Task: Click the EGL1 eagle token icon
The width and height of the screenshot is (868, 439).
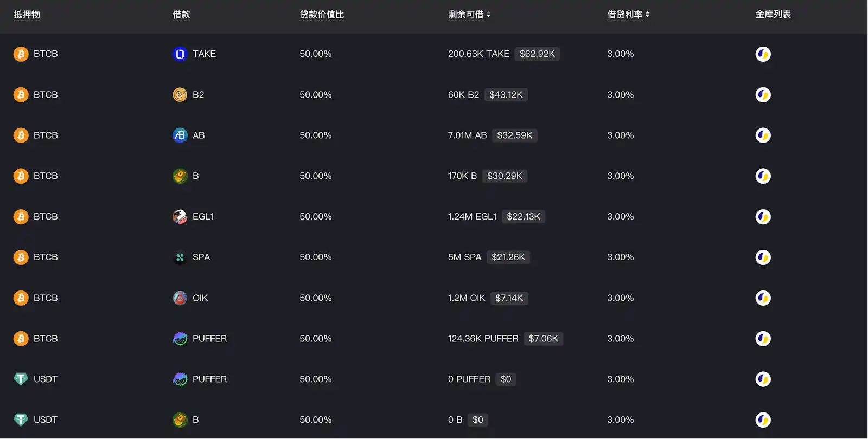Action: pos(180,217)
